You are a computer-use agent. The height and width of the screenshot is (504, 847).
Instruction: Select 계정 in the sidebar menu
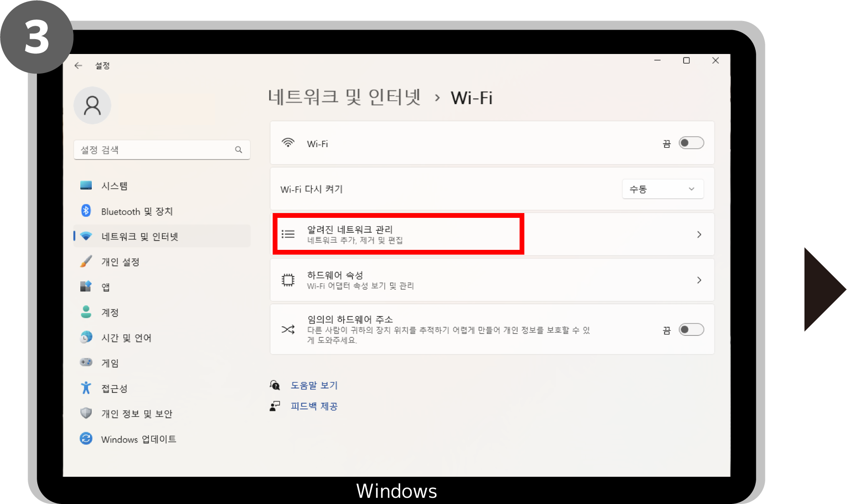tap(110, 312)
